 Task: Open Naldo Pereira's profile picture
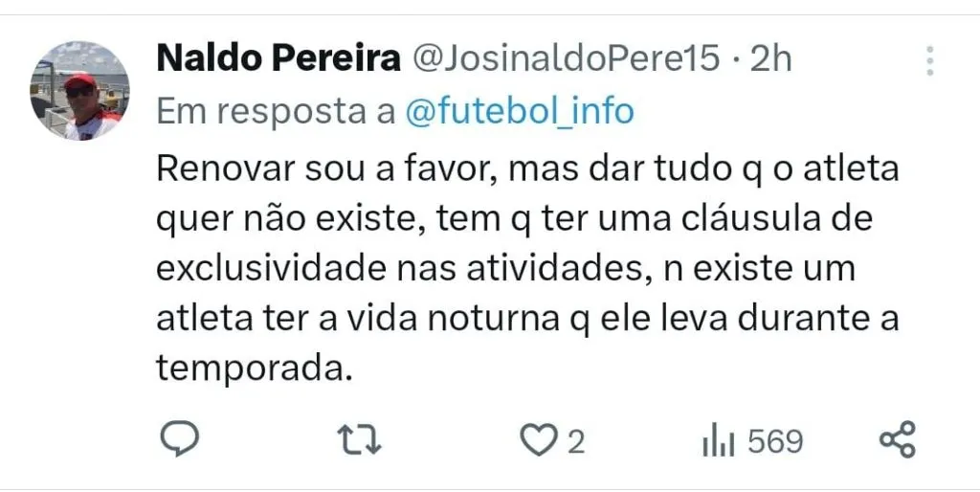click(78, 90)
